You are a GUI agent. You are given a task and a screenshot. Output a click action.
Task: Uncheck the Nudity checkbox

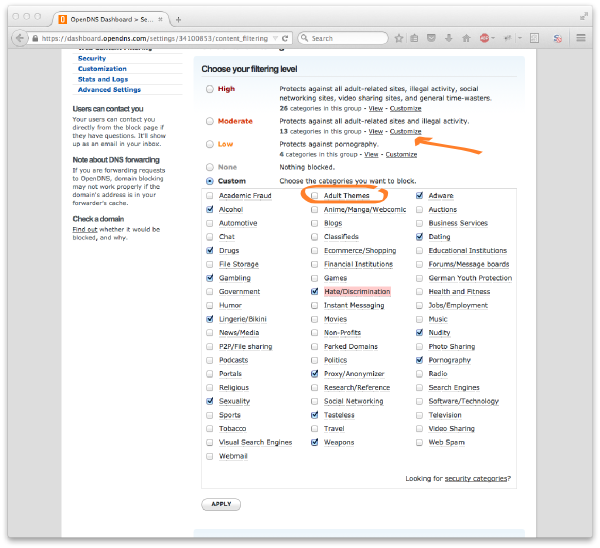coord(419,333)
